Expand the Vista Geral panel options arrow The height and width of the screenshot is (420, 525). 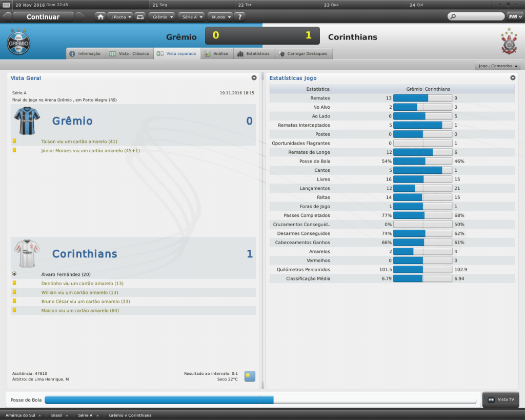pos(254,78)
